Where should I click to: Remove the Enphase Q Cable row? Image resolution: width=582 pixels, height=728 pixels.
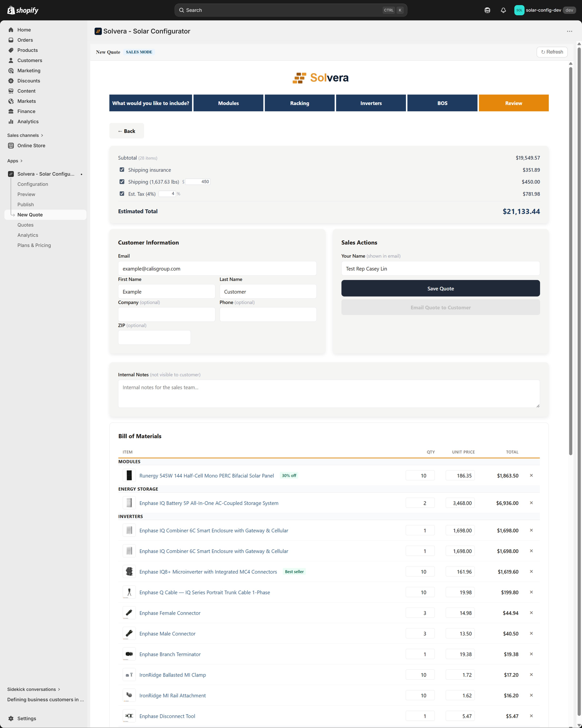(531, 592)
